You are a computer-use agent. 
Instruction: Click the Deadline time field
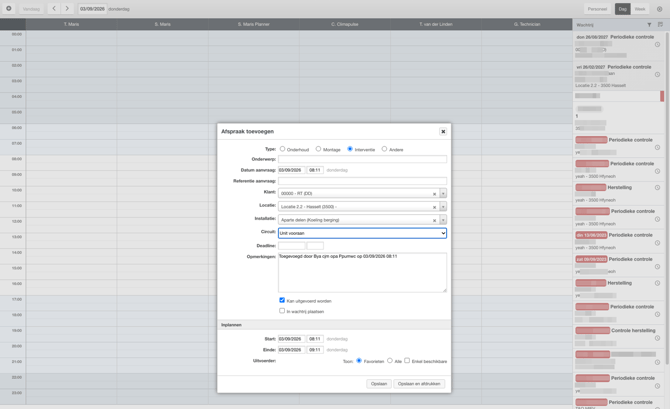pyautogui.click(x=315, y=246)
